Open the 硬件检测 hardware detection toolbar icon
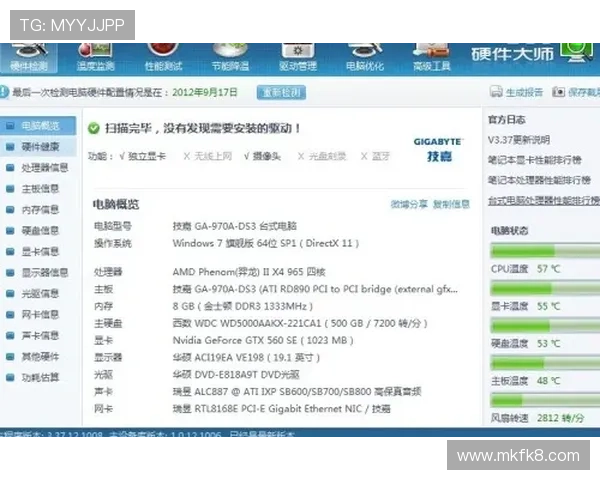 pyautogui.click(x=29, y=57)
